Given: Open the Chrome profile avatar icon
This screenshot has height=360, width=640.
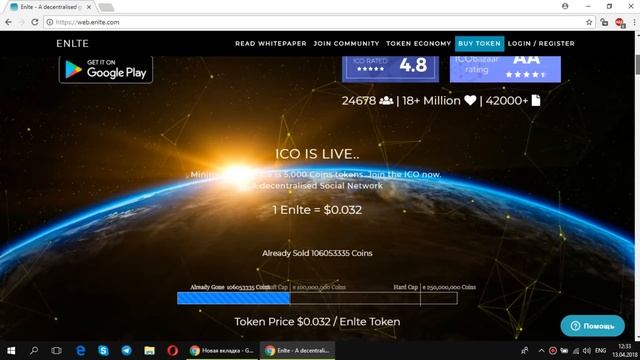Looking at the screenshot, I should [565, 6].
